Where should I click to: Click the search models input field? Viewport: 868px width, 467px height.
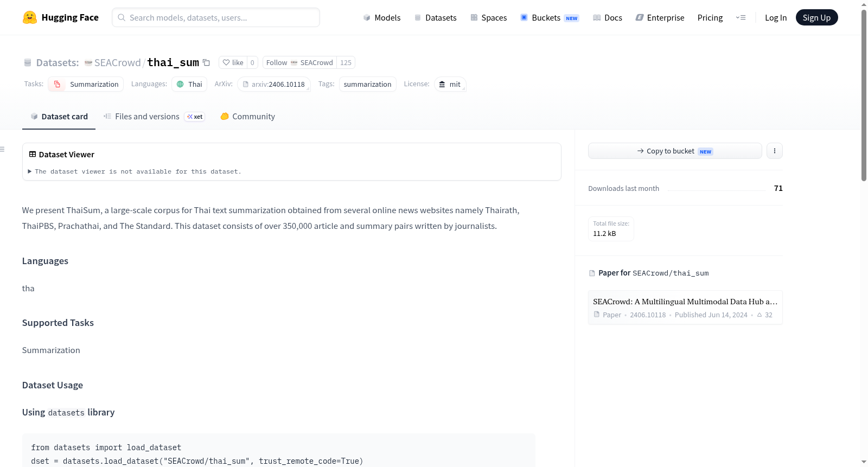[x=216, y=17]
